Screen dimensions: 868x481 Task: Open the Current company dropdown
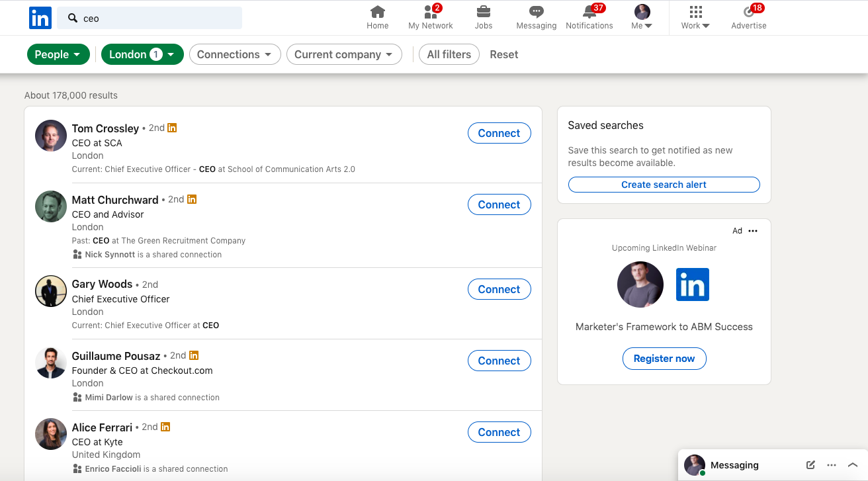pyautogui.click(x=344, y=54)
